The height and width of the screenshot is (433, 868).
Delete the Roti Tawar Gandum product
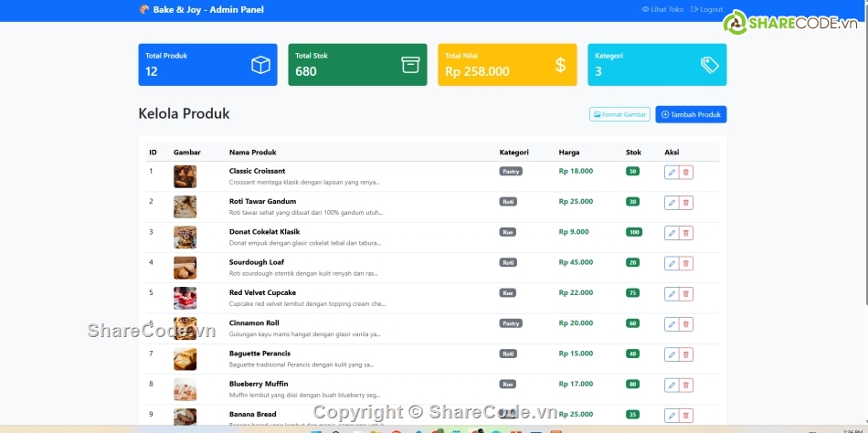[x=686, y=203]
